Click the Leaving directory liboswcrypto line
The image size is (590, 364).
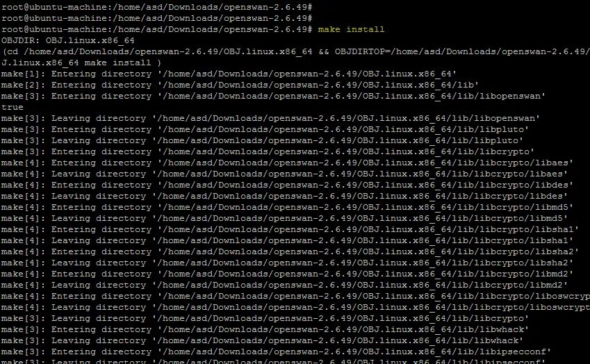pos(295,307)
